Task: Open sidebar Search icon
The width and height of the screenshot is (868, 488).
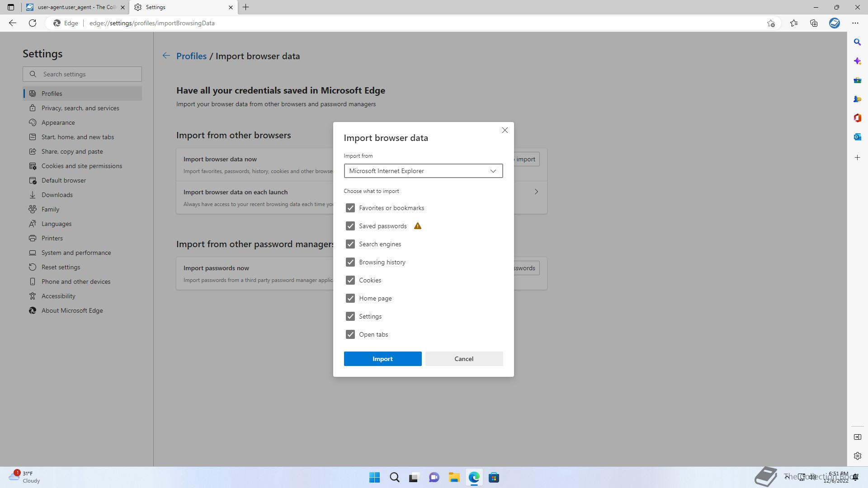Action: [x=857, y=42]
